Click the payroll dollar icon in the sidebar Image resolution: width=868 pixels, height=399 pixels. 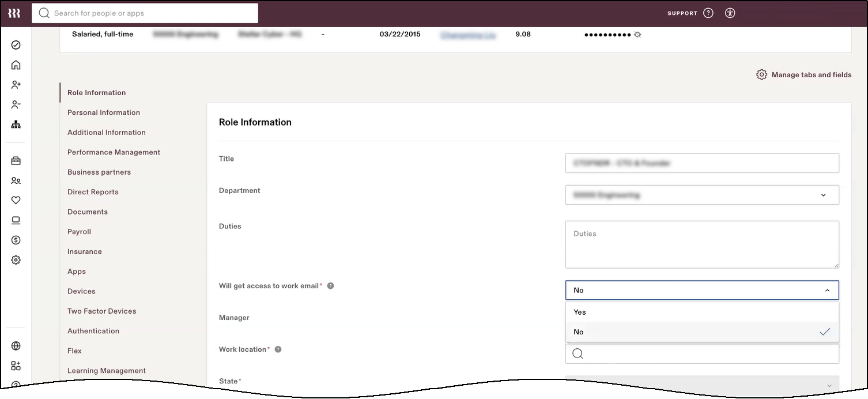click(16, 240)
